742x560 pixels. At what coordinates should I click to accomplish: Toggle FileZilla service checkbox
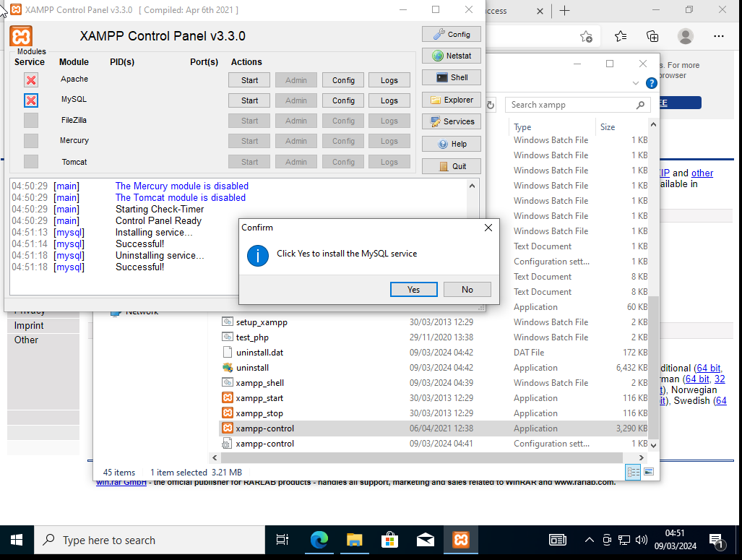pyautogui.click(x=31, y=120)
